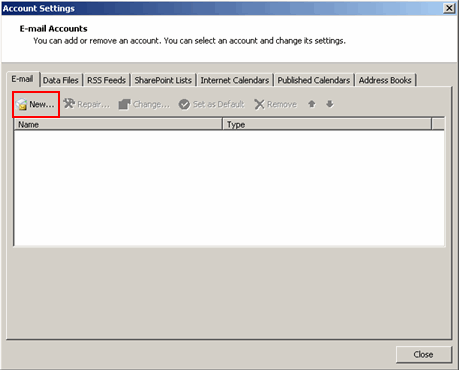Select the E-mail tab

pos(22,79)
